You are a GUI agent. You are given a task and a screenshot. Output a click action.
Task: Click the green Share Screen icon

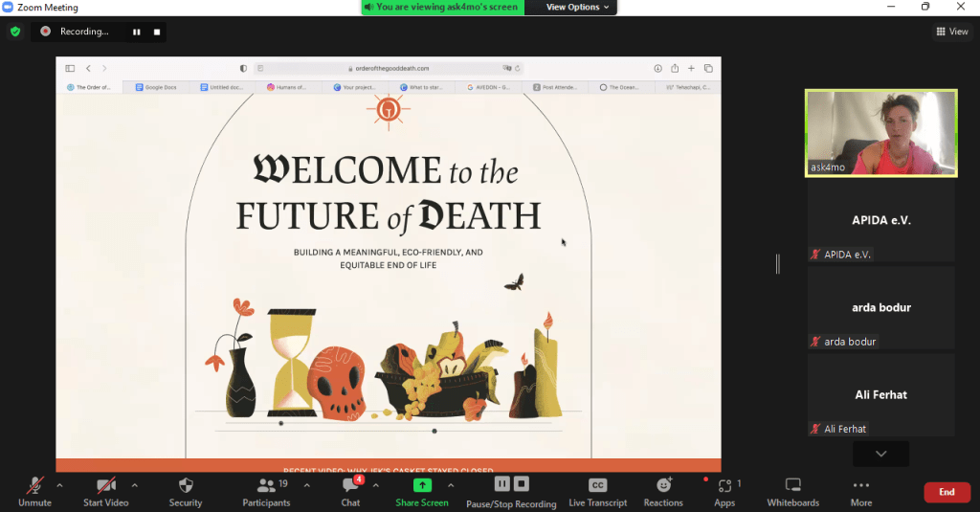tap(421, 486)
